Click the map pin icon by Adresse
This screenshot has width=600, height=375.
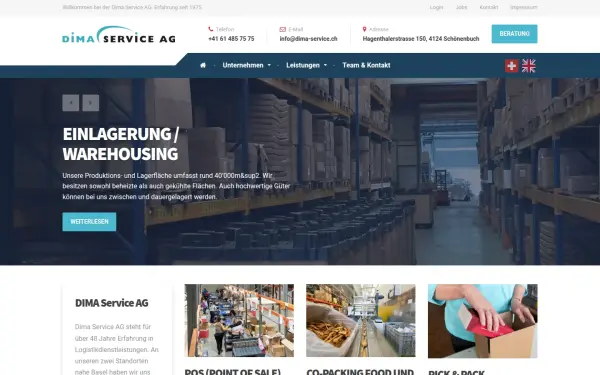tap(364, 29)
